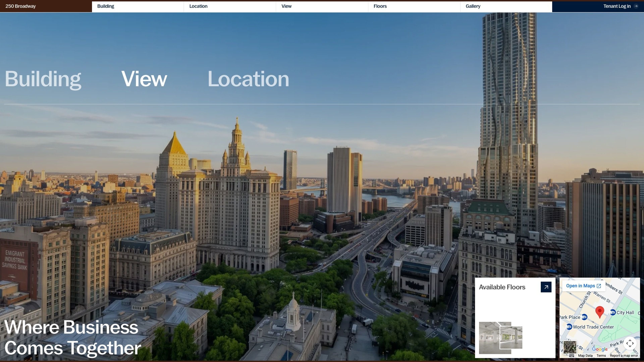Click the Open in Maps link

click(583, 286)
